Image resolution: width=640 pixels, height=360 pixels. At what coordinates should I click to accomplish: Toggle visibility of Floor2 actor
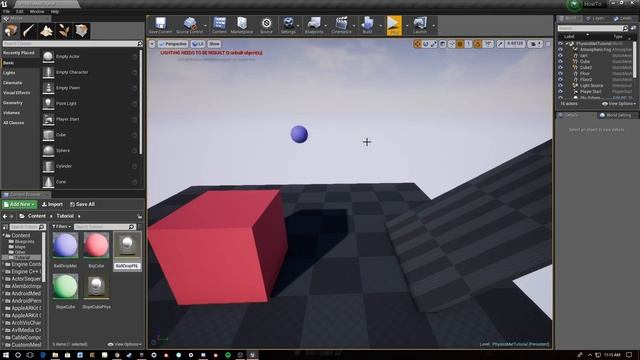[x=560, y=80]
